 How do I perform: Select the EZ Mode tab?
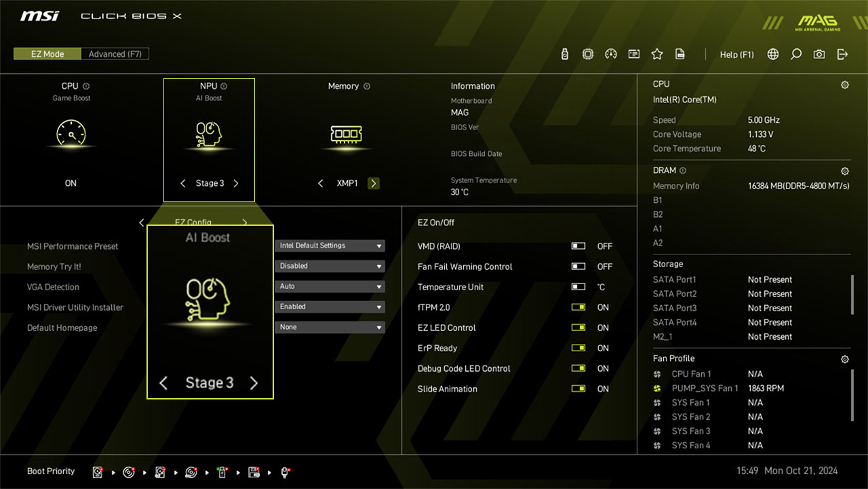click(x=47, y=54)
